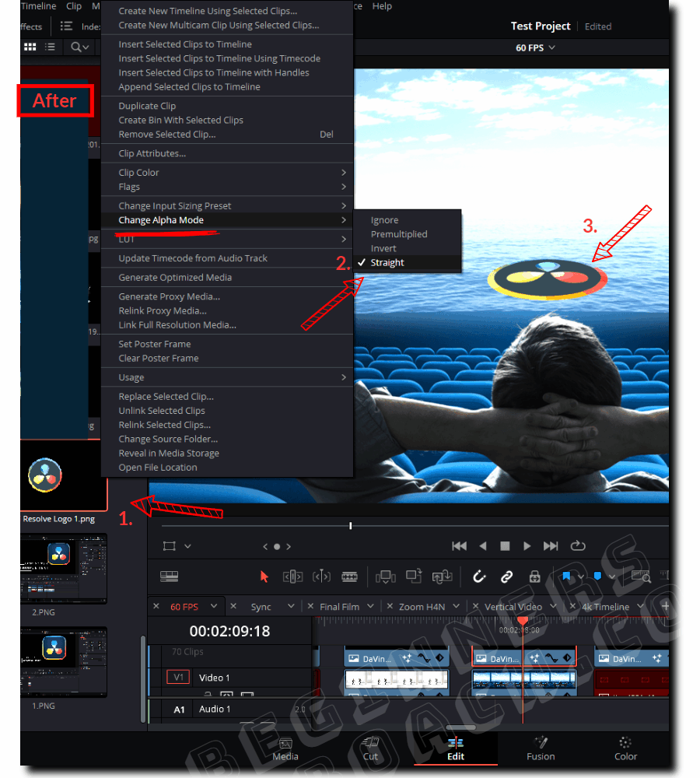The image size is (700, 778).
Task: Select the Resolve Logo 1.png thumbnail
Action: [x=45, y=475]
